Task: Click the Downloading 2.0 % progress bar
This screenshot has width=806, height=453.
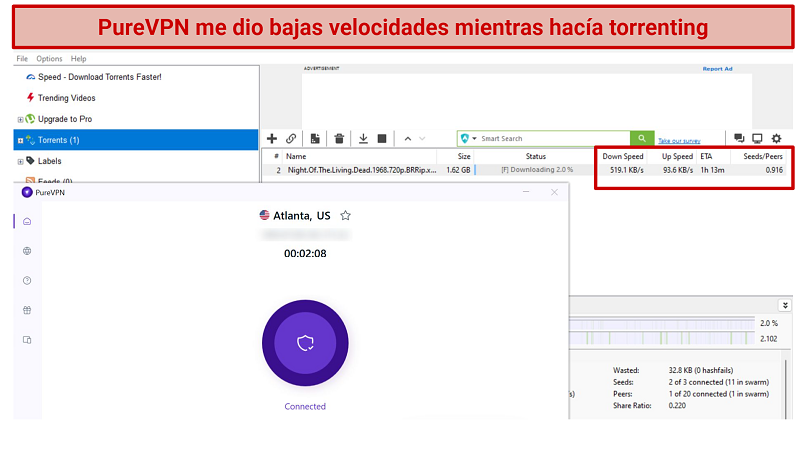Action: pos(535,170)
